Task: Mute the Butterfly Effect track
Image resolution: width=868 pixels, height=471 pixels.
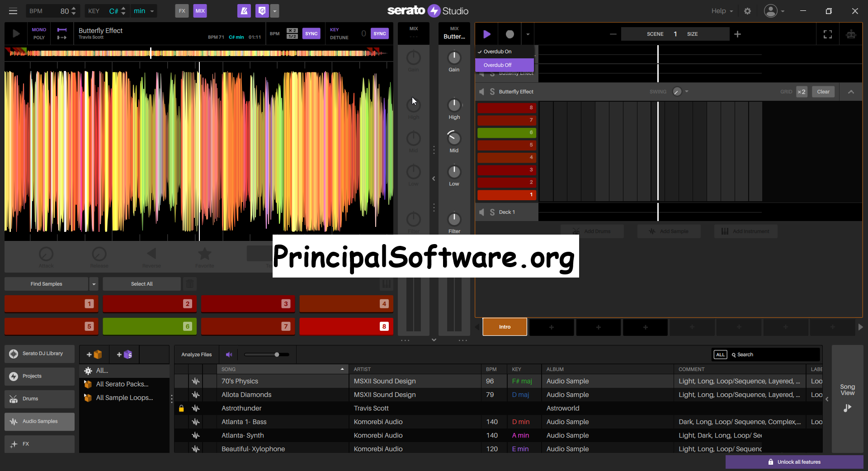Action: 482,92
